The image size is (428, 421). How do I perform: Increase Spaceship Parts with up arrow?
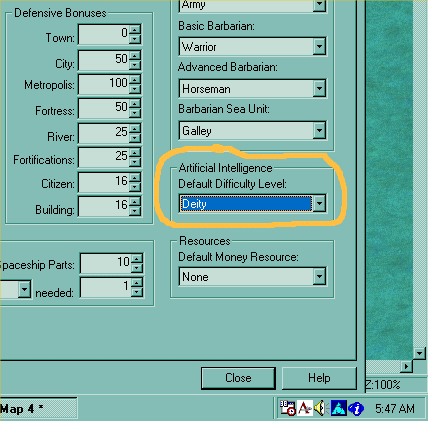coord(137,259)
